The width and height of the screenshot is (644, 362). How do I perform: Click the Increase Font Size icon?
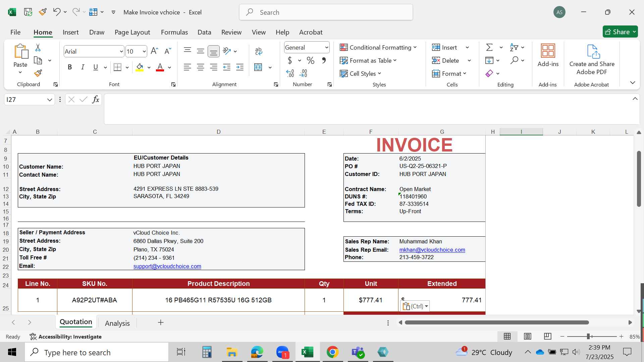154,51
